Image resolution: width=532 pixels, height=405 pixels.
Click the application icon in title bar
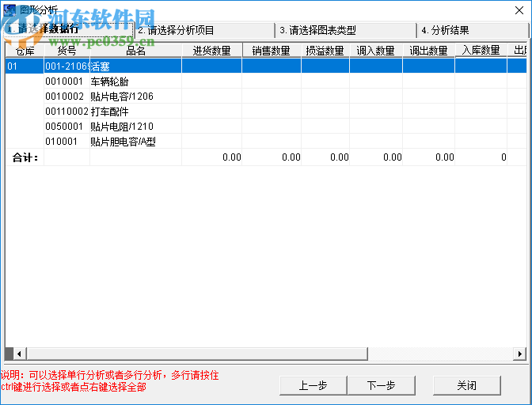pyautogui.click(x=9, y=10)
